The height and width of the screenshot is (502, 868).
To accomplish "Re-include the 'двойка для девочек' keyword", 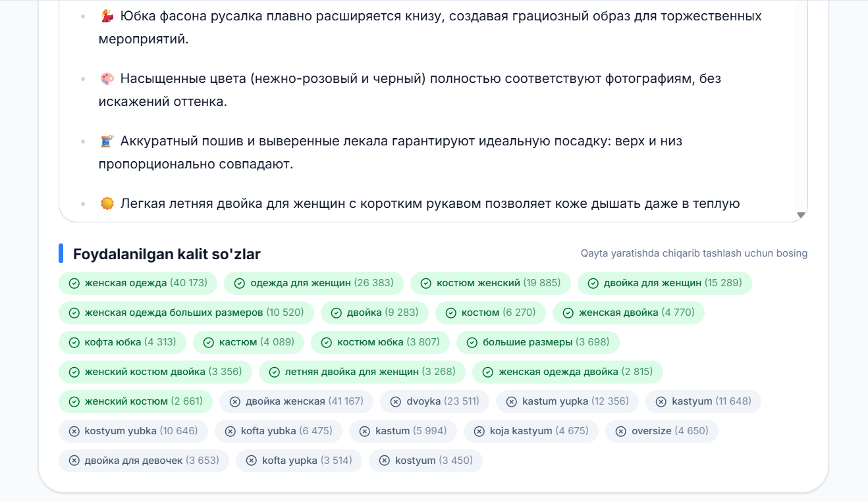I will tap(144, 461).
